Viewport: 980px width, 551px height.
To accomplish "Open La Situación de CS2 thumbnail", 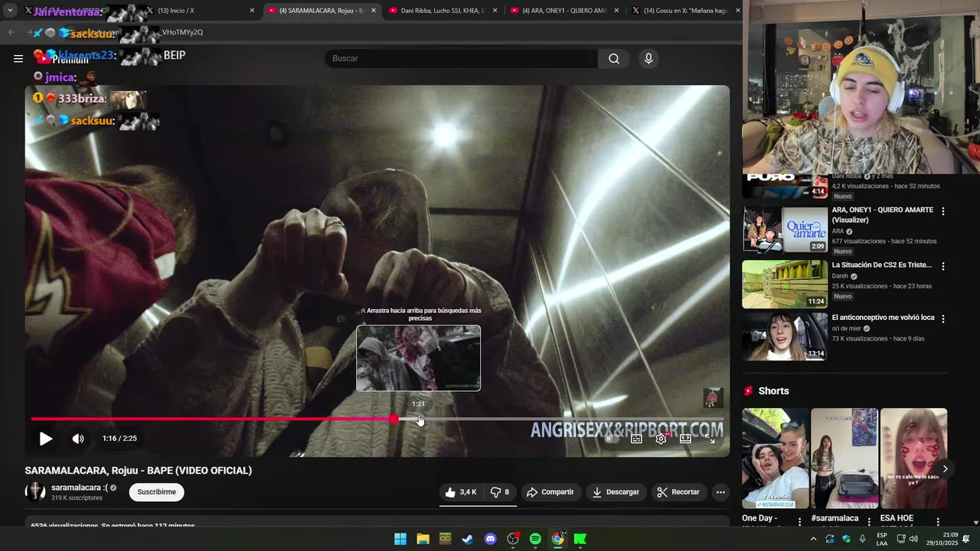I will [785, 284].
